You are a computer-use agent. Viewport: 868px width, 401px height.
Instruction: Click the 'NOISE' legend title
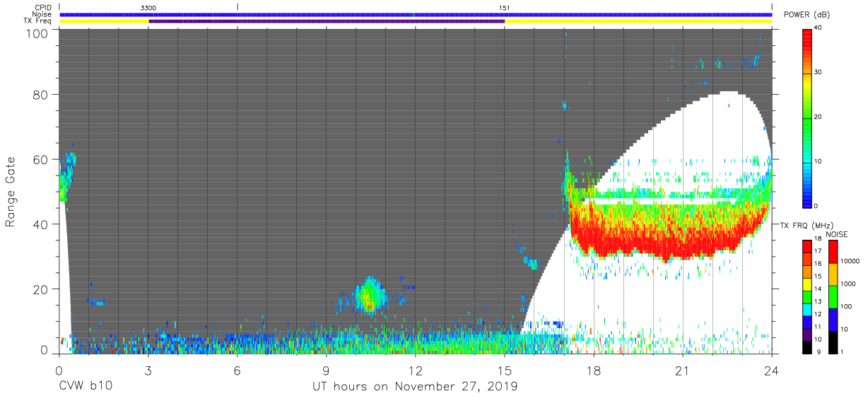click(837, 234)
